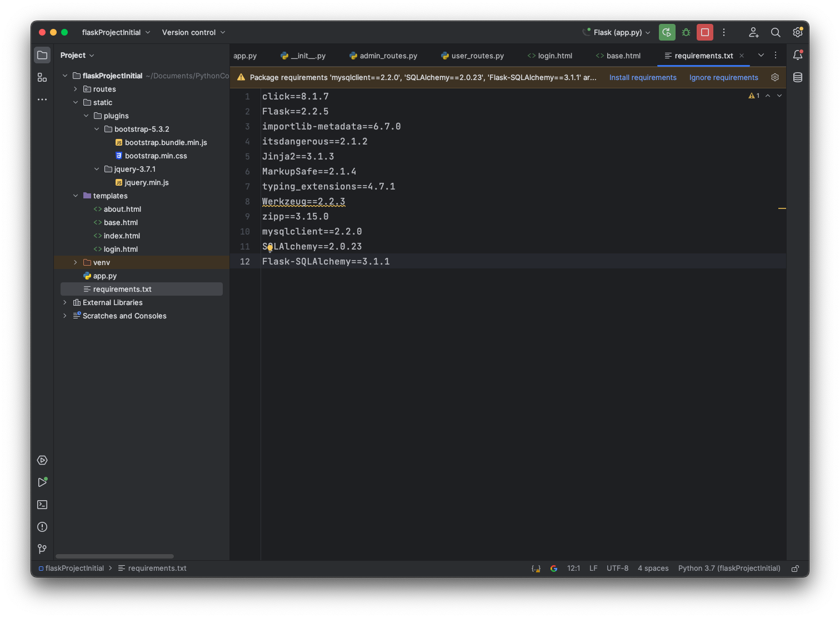Click the project tree horizontal scrollbar
Image resolution: width=840 pixels, height=618 pixels.
click(x=114, y=556)
